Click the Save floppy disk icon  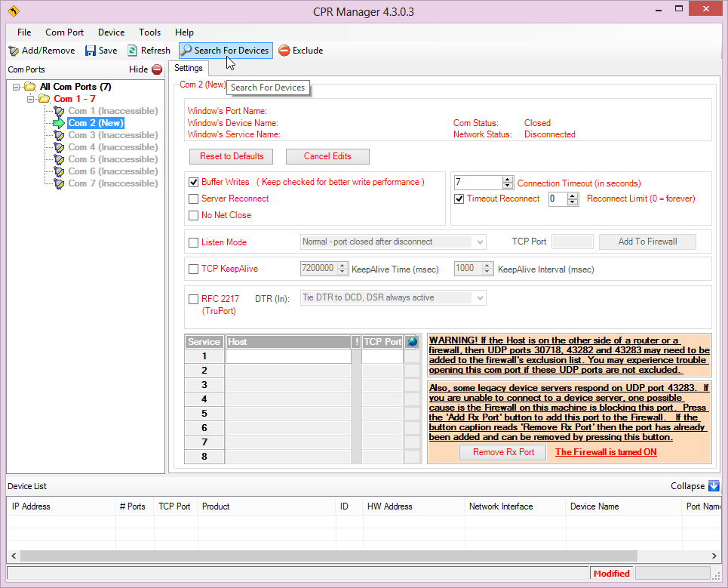pyautogui.click(x=91, y=51)
